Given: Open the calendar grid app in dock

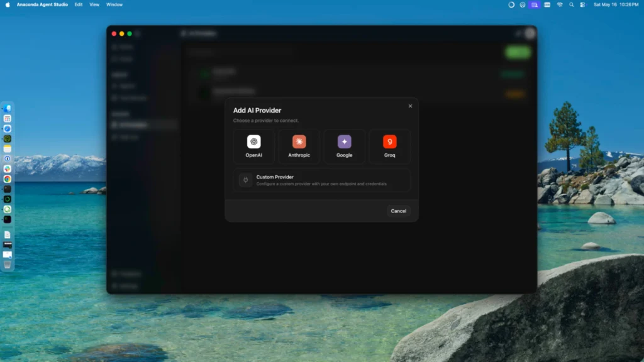Looking at the screenshot, I should pos(8,119).
